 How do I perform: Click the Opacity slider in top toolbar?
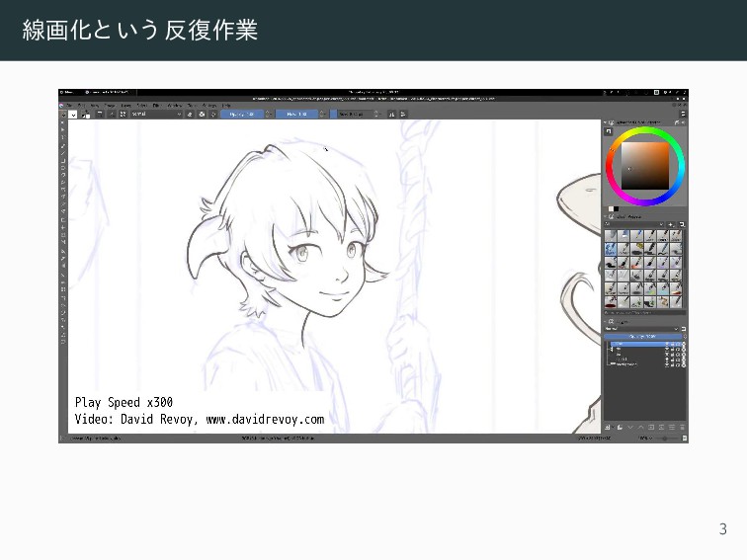pyautogui.click(x=242, y=115)
